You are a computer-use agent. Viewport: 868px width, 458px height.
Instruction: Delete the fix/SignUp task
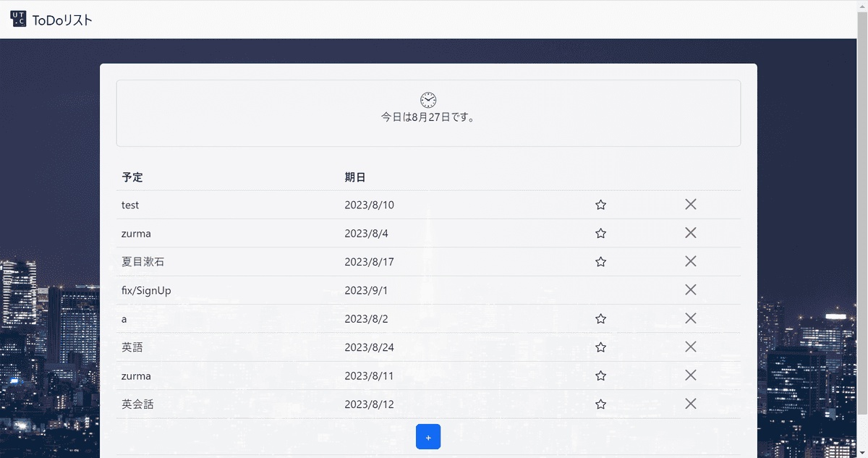(690, 289)
